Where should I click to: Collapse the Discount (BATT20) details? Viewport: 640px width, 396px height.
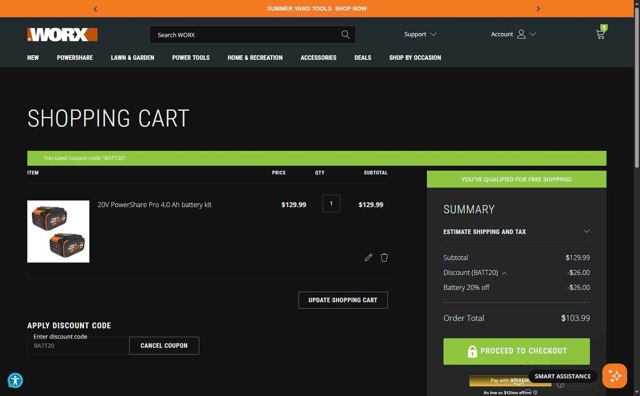pyautogui.click(x=504, y=273)
